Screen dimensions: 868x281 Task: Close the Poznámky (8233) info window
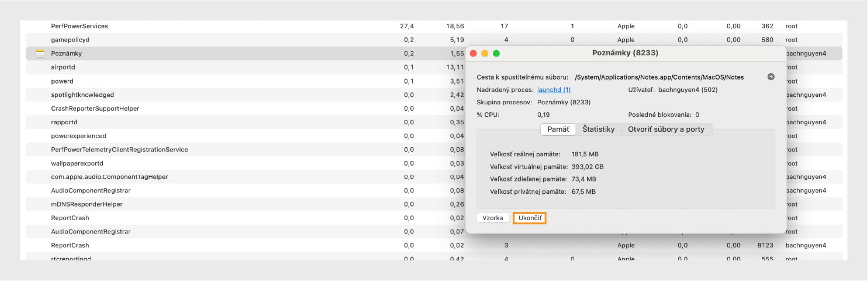pos(473,53)
